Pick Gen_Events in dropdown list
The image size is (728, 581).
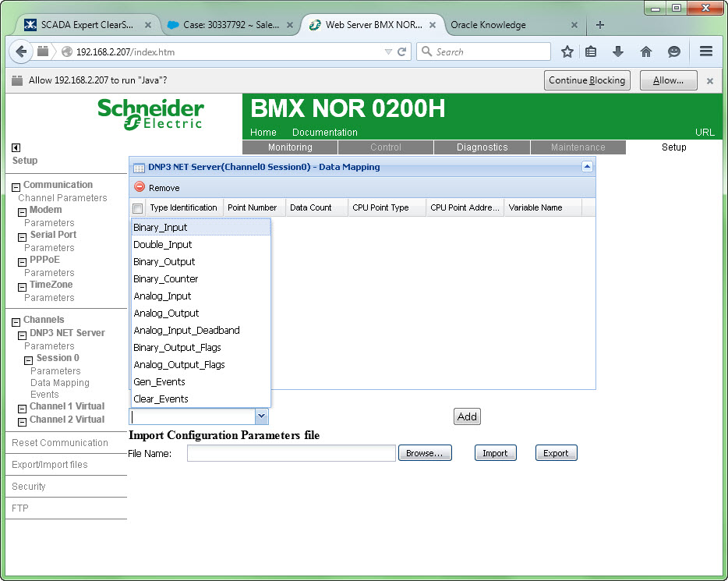[200, 382]
